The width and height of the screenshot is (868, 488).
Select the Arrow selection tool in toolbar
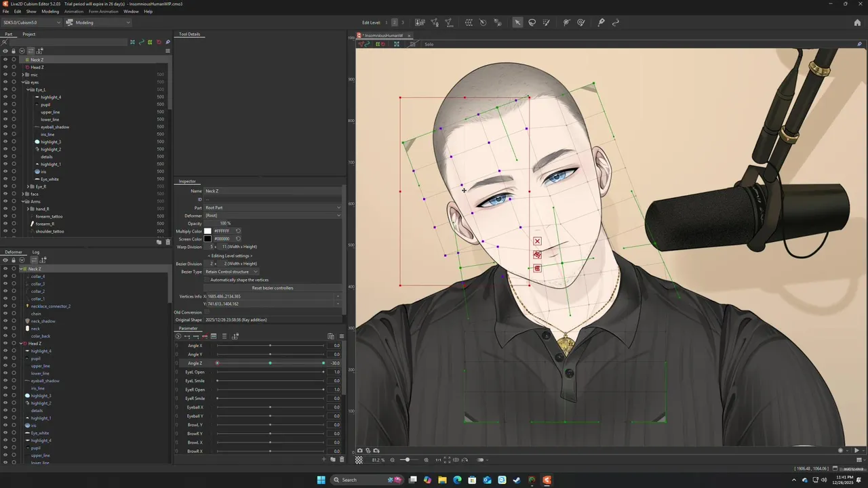point(517,22)
